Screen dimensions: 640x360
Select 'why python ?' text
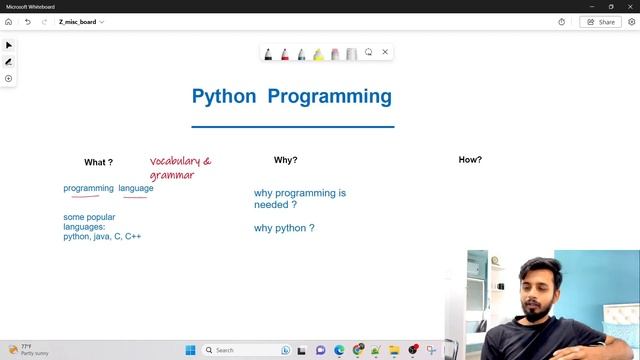tap(284, 228)
